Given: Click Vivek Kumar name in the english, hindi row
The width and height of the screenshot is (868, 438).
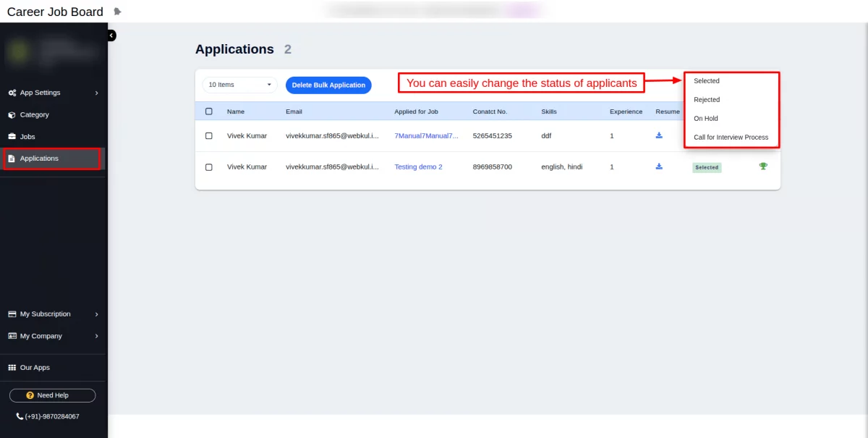Looking at the screenshot, I should [247, 167].
